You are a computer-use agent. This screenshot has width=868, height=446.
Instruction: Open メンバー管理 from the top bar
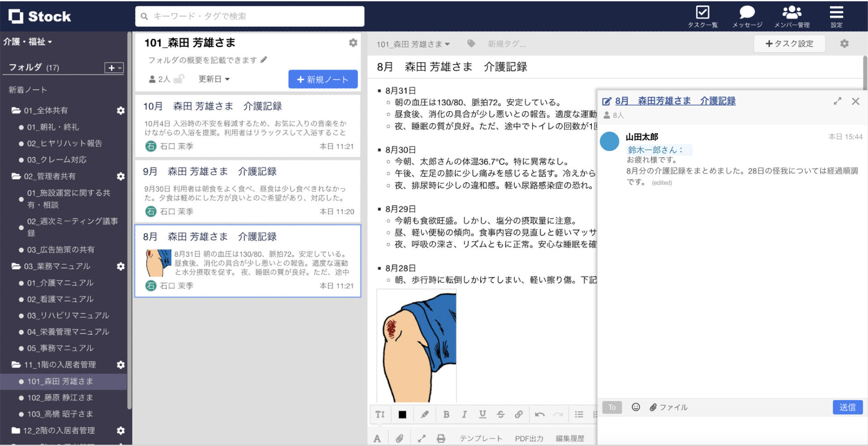click(x=792, y=16)
